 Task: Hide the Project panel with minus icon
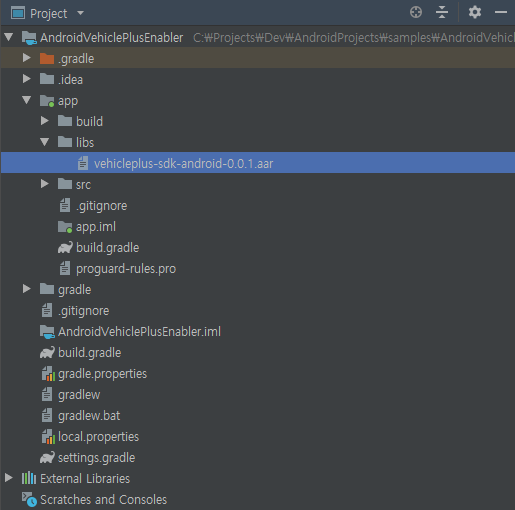pos(501,12)
